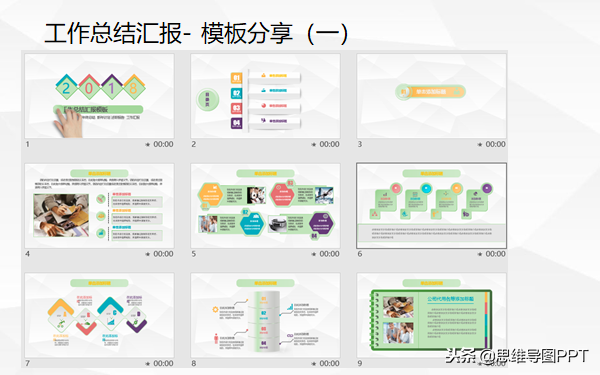Select slide 5 hexagon layout thumbnail
Viewport: 600px width, 375px height.
point(266,206)
